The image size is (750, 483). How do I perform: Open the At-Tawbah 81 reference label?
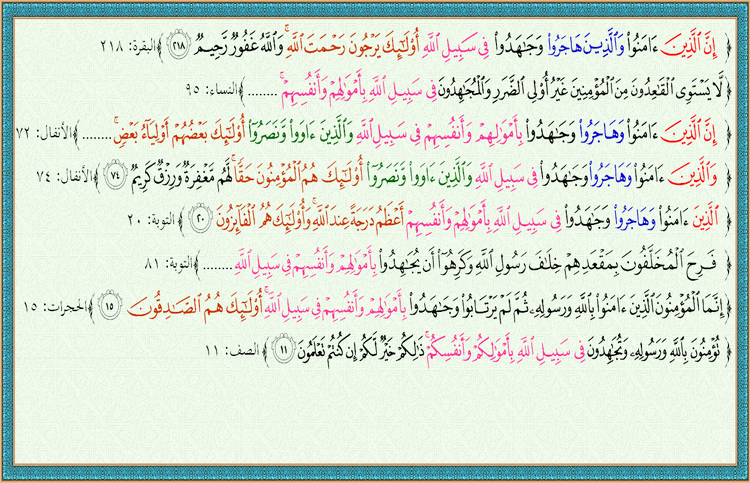205,264
